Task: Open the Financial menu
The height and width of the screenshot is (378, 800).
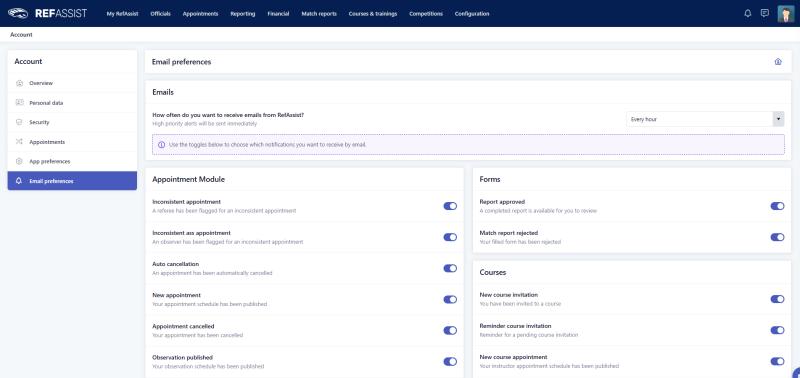Action: click(278, 14)
